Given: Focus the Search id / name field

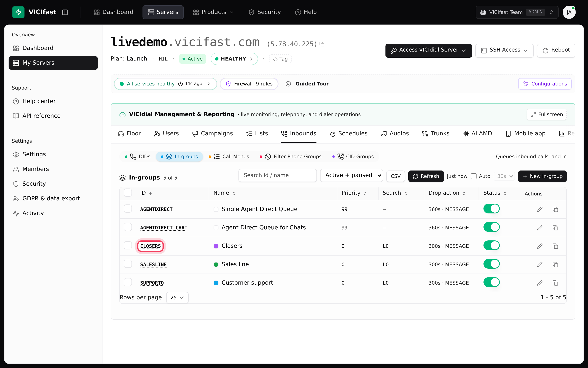Looking at the screenshot, I should tap(277, 175).
